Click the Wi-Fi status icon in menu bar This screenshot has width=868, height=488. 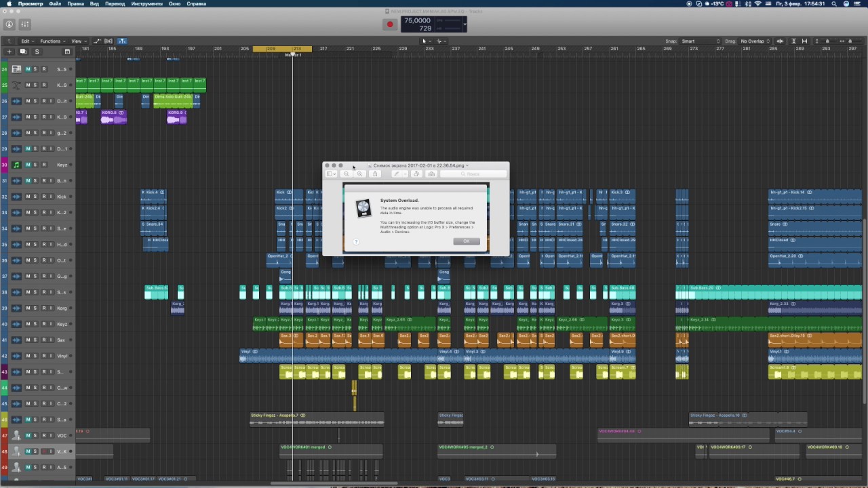click(757, 3)
